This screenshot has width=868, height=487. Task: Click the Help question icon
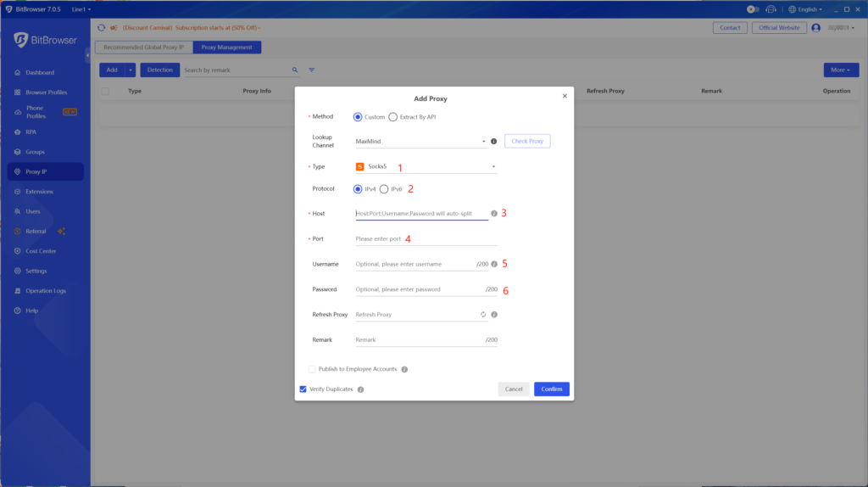[18, 311]
